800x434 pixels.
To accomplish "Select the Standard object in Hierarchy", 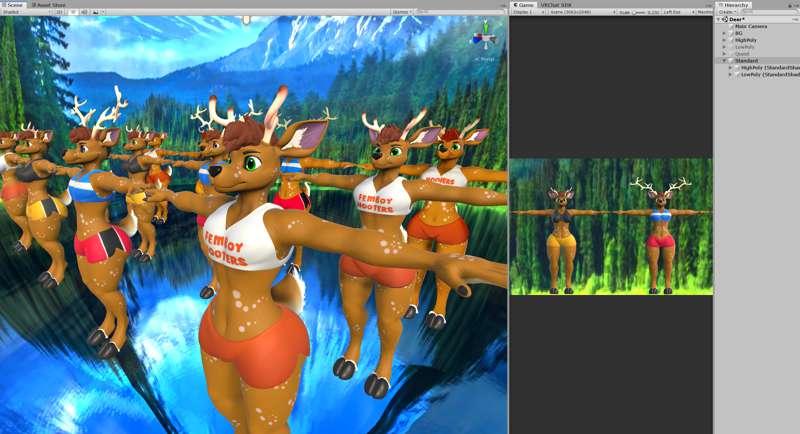I will [746, 61].
